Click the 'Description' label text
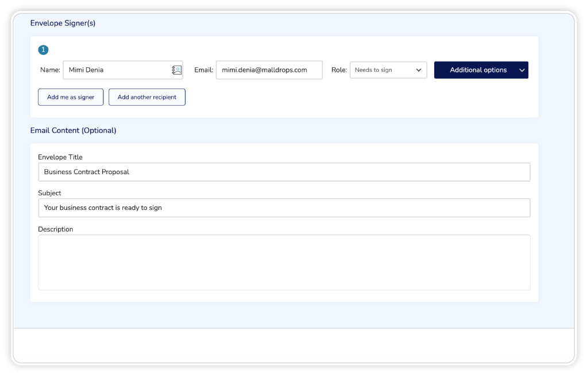Screen dimensions: 588x376 pos(56,229)
